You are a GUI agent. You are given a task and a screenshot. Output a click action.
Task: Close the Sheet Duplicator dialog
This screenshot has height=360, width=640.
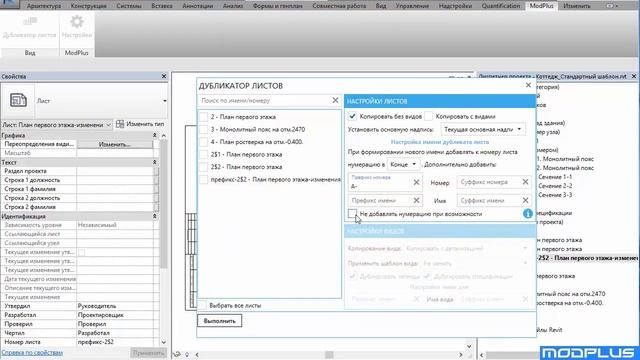[x=528, y=85]
